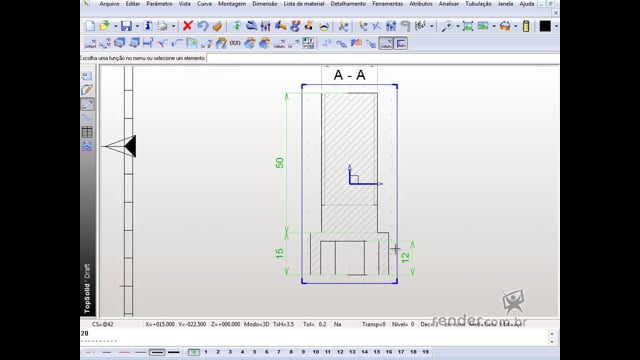This screenshot has width=640, height=360.
Task: Click the bottom pink icon in left sidebar
Action: (x=87, y=146)
